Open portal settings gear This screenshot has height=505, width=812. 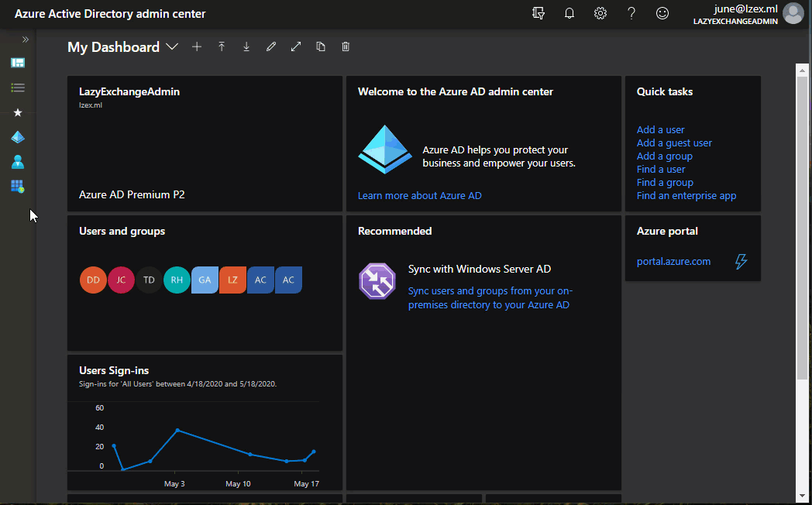(600, 13)
